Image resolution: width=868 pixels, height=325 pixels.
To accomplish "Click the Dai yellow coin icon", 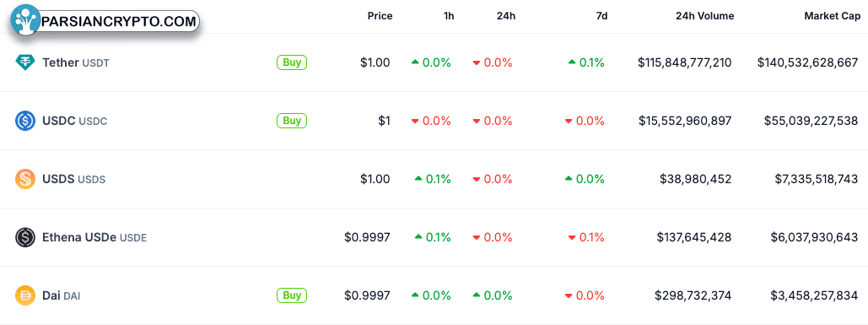I will [x=25, y=295].
